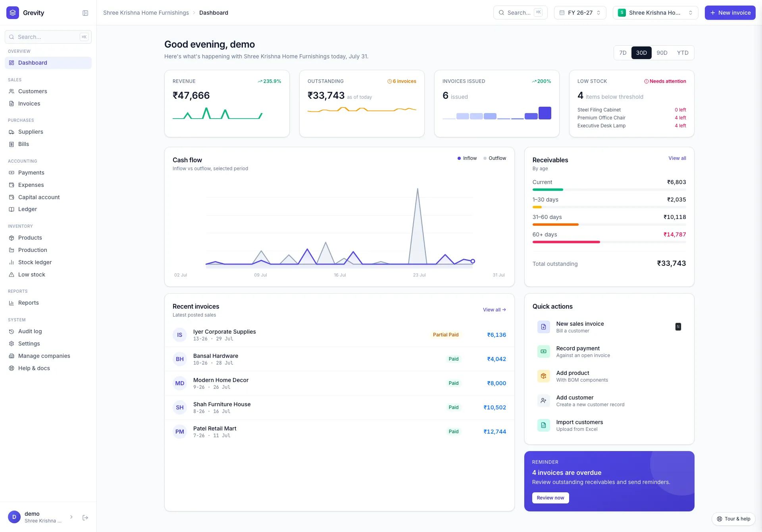Click Review now in the reminder card

pos(550,498)
